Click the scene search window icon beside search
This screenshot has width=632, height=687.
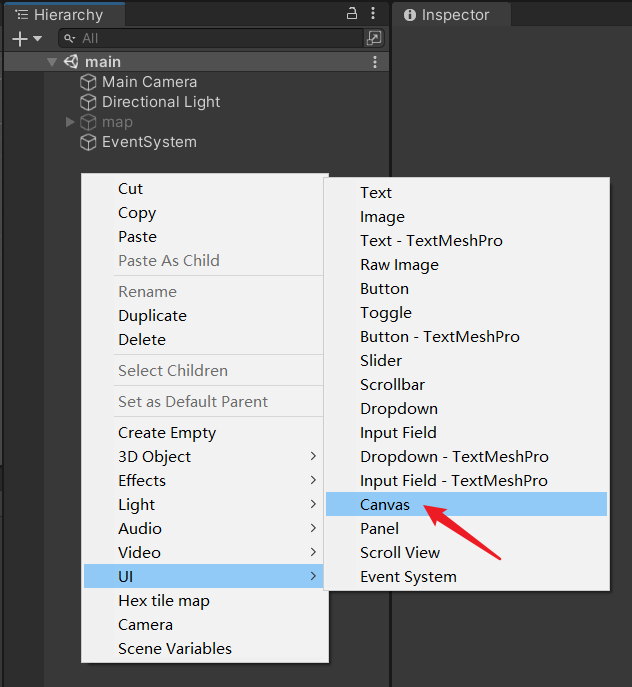[374, 39]
